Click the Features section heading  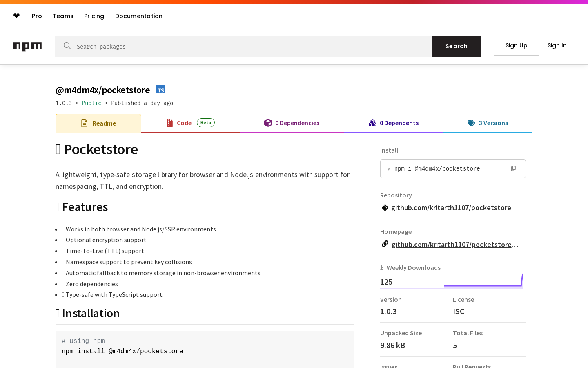[82, 207]
